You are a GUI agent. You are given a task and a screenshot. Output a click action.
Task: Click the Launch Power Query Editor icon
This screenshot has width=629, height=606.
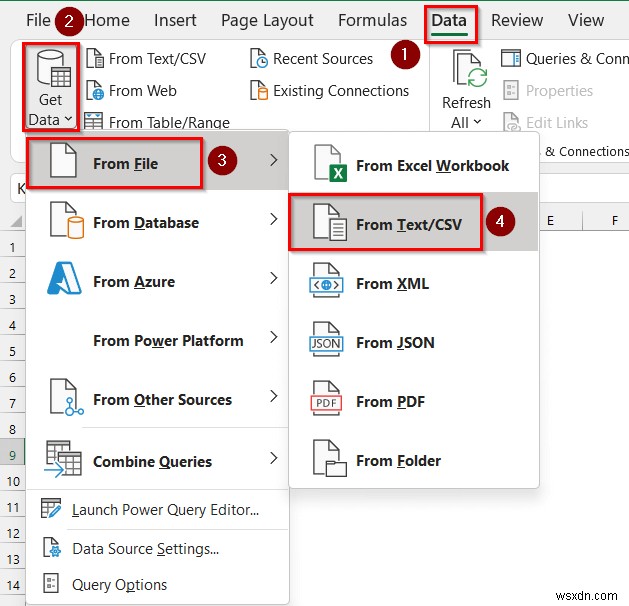51,508
